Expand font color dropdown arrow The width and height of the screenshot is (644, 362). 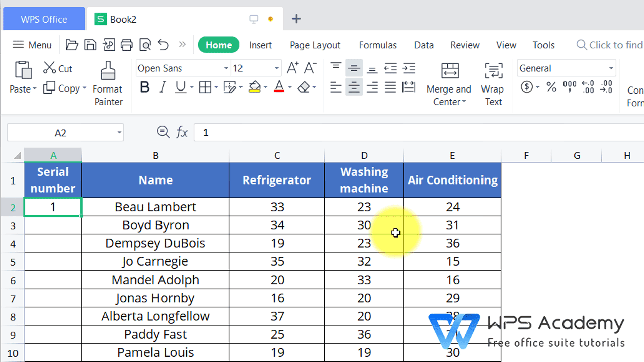pos(290,87)
